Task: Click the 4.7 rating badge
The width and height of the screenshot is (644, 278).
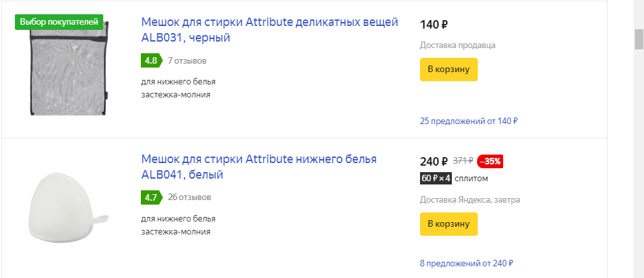Action: pyautogui.click(x=151, y=197)
